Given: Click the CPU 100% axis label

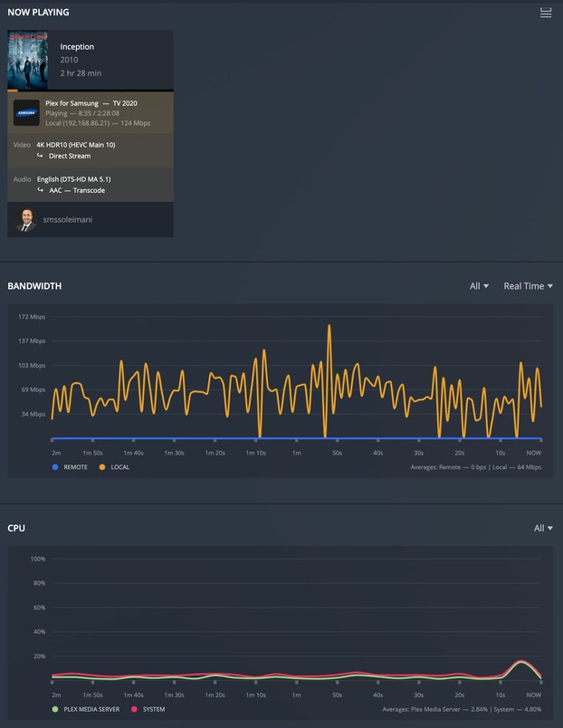Looking at the screenshot, I should (x=38, y=559).
